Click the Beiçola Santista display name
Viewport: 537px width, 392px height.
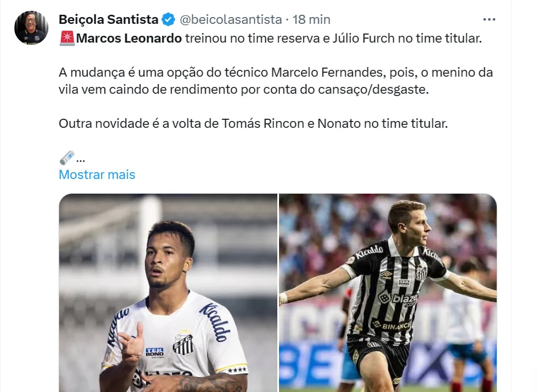coord(109,19)
